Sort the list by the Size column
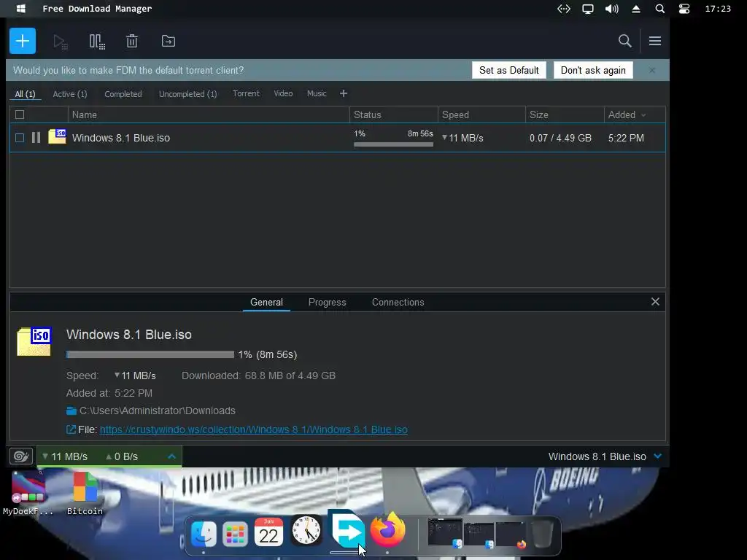Screen dimensions: 747x560 (x=565, y=114)
